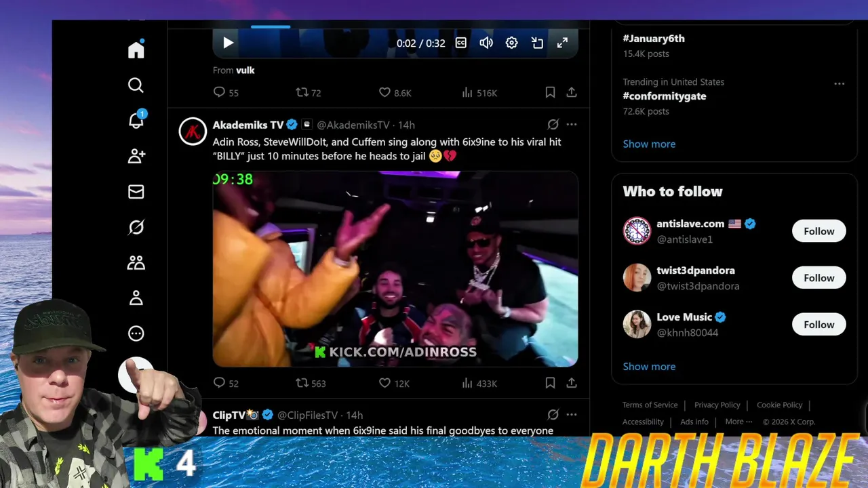The height and width of the screenshot is (488, 868).
Task: Click the 14h timestamp on Akademiks TV post
Action: coord(406,125)
